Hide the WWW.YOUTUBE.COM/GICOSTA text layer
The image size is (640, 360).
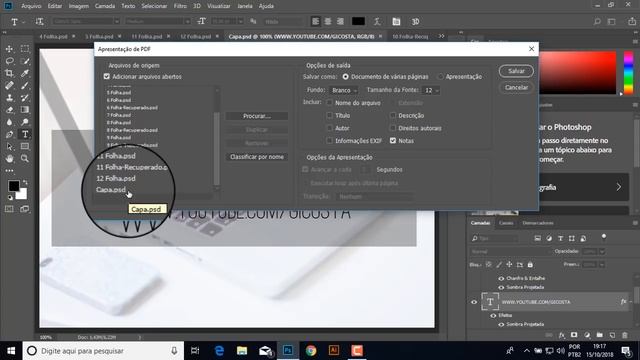(x=474, y=302)
